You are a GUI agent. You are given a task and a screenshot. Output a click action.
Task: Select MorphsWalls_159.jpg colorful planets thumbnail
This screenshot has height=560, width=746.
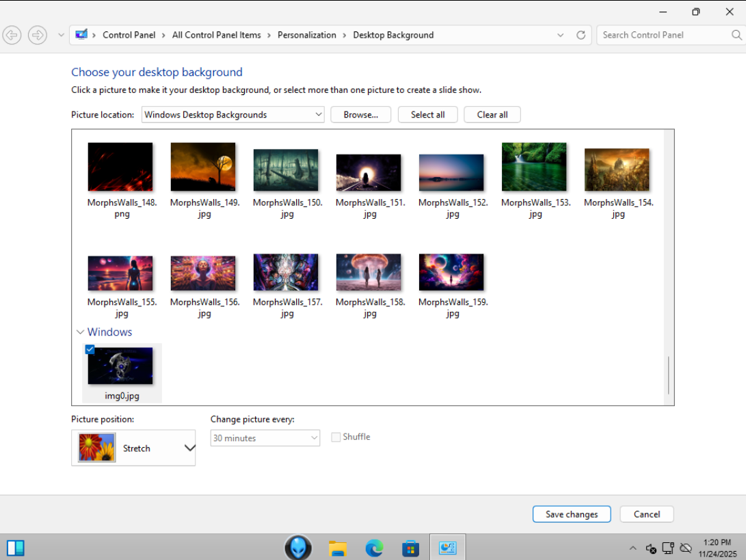click(x=451, y=272)
